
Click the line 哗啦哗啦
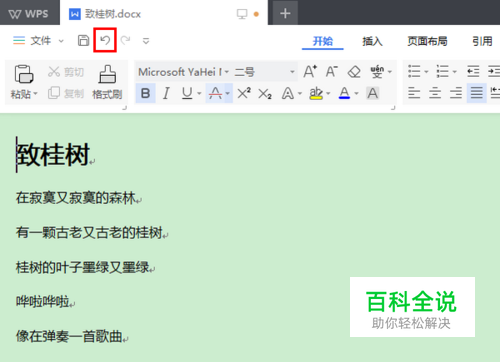[x=43, y=302]
